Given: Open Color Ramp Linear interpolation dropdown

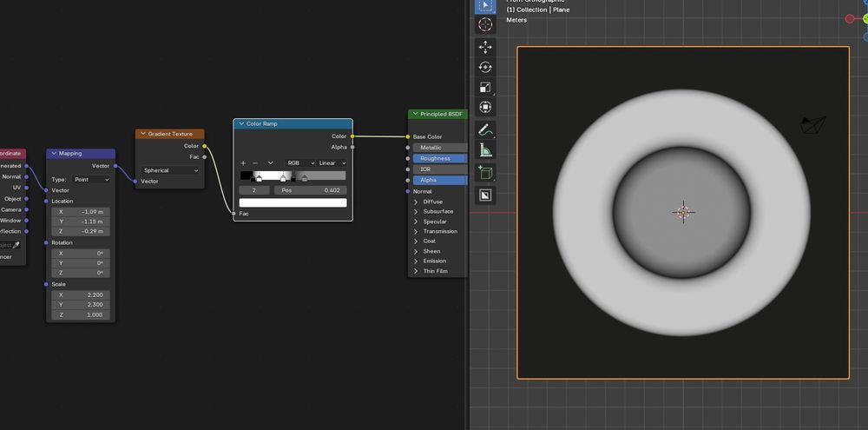Looking at the screenshot, I should [332, 162].
